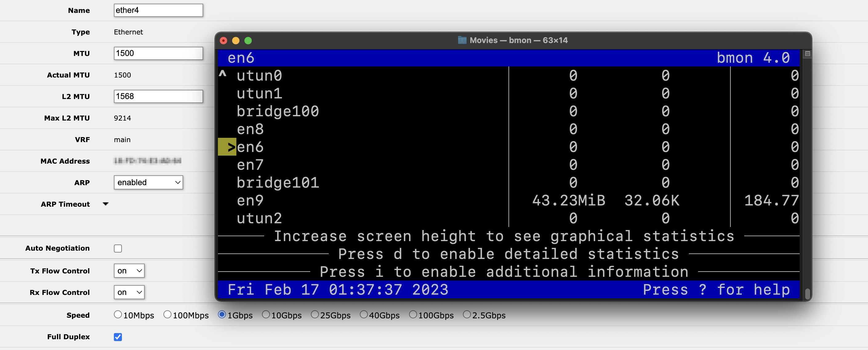Click the Name input field containing ether4
The height and width of the screenshot is (350, 868).
point(159,10)
